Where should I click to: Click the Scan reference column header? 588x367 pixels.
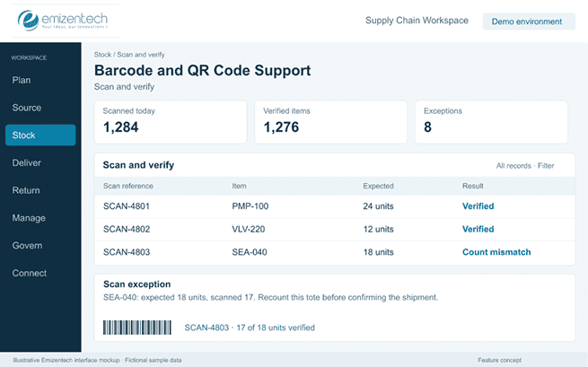[x=127, y=187]
